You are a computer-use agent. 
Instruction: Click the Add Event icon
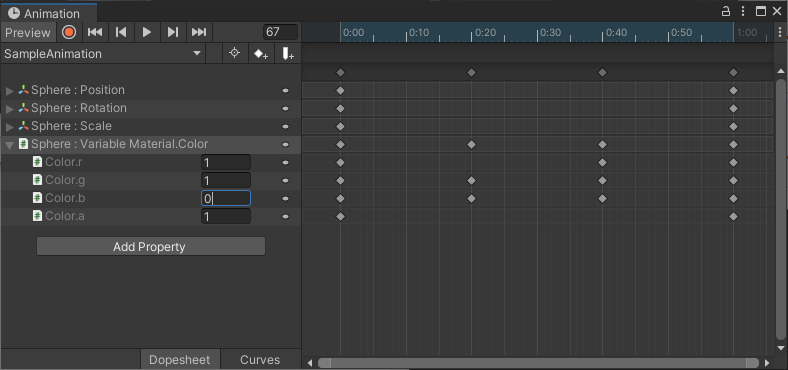point(287,54)
